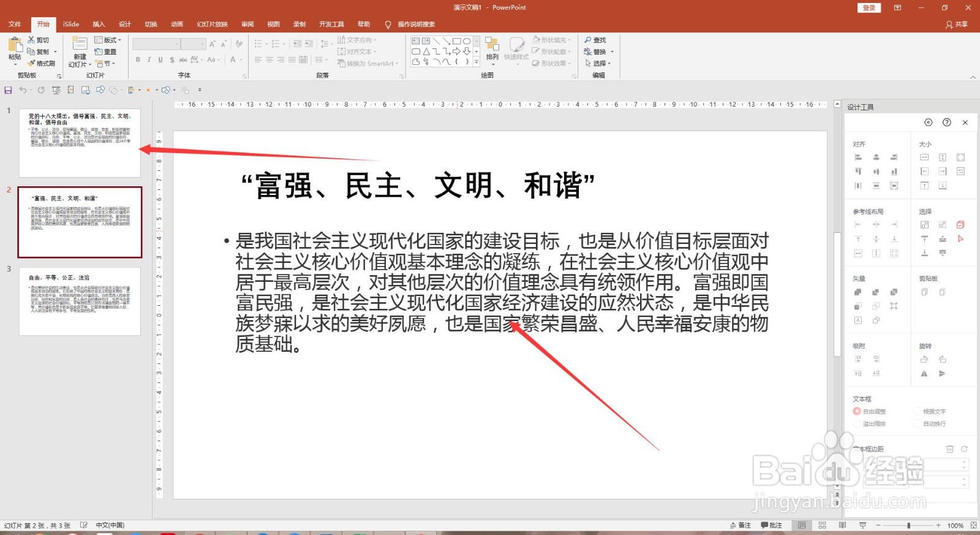This screenshot has height=535, width=980.
Task: Click the Replace (替换) command
Action: point(595,51)
